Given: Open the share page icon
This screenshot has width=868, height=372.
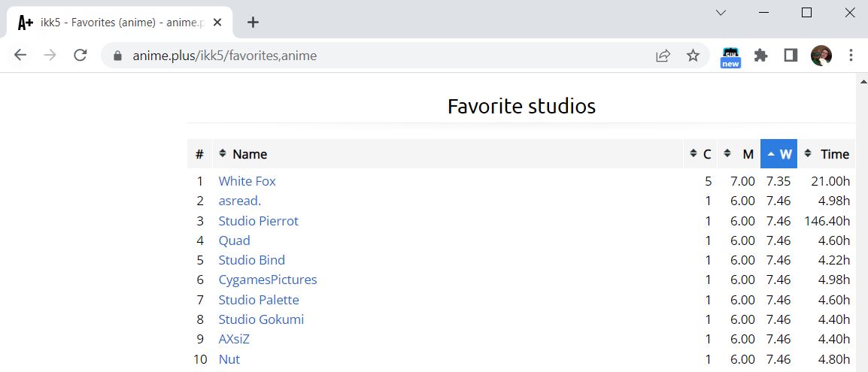Looking at the screenshot, I should pyautogui.click(x=663, y=55).
